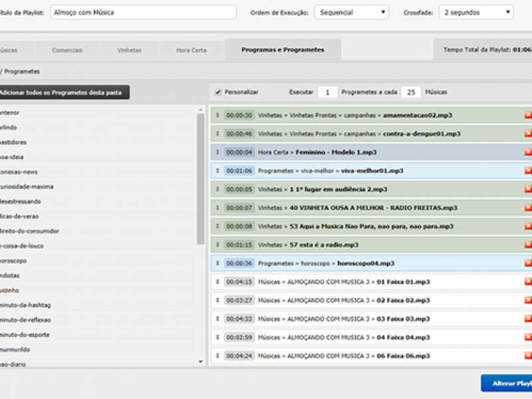The image size is (532, 399).
Task: Remove 02 Faixa 02.mp3 with red X icon
Action: (x=528, y=301)
